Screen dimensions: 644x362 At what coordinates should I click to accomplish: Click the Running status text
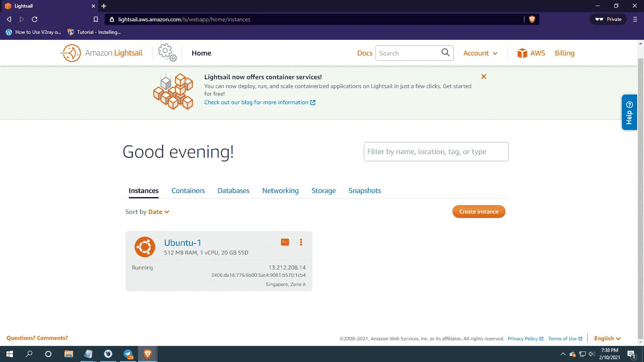coord(142,267)
